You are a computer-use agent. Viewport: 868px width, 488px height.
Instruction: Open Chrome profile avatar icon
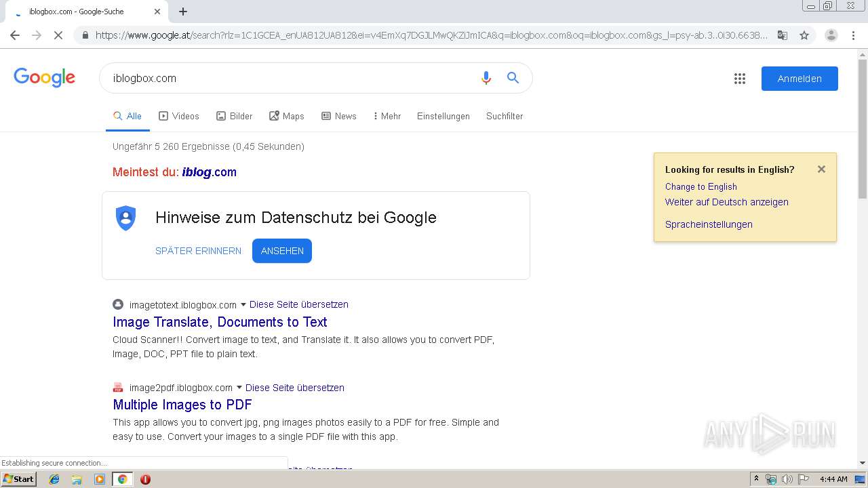831,35
